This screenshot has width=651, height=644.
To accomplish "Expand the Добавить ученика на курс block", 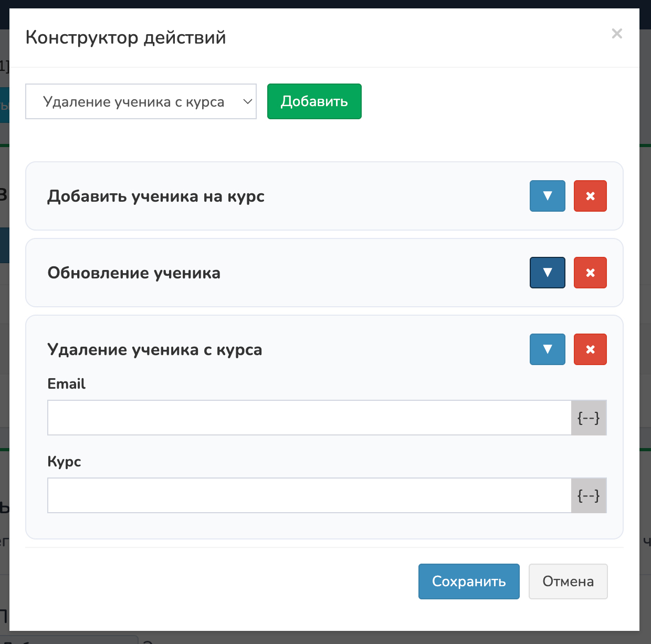I will point(547,196).
